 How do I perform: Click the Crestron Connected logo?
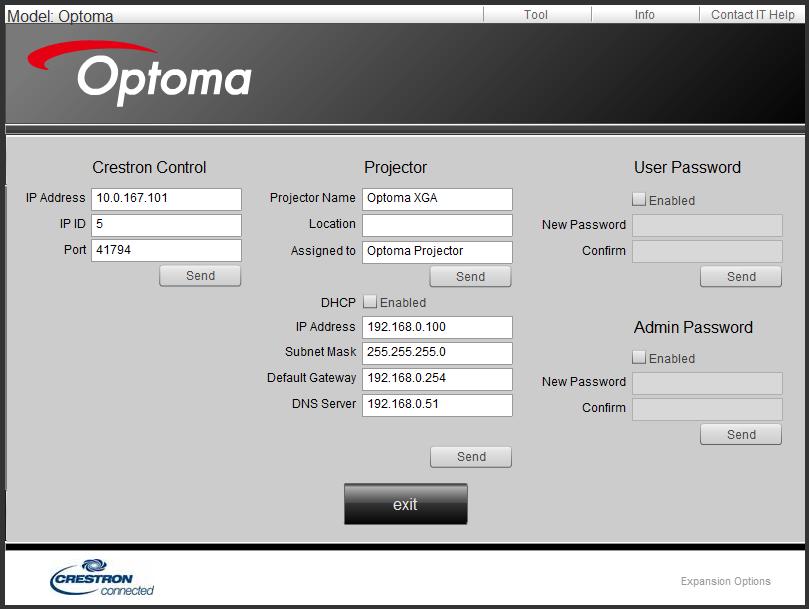coord(102,578)
